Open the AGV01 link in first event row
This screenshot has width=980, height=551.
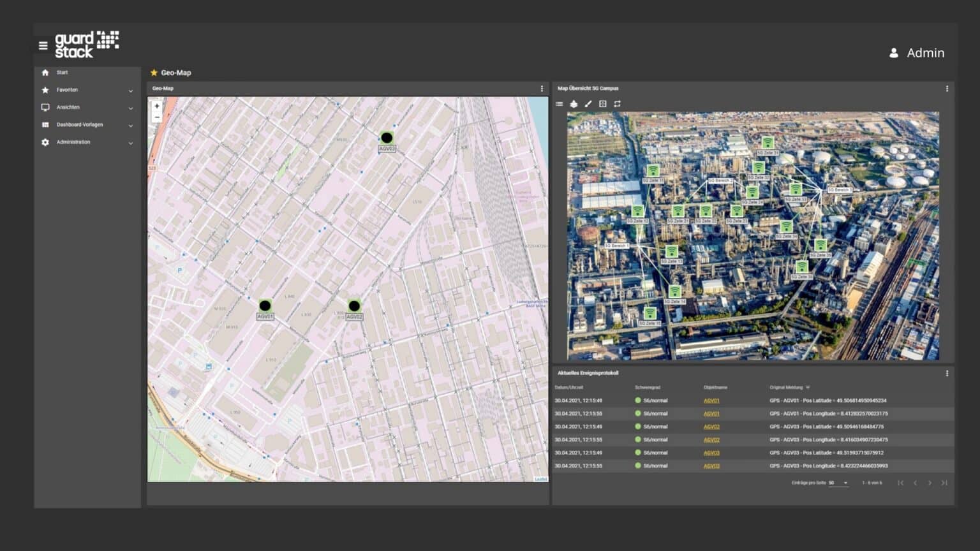click(x=711, y=400)
